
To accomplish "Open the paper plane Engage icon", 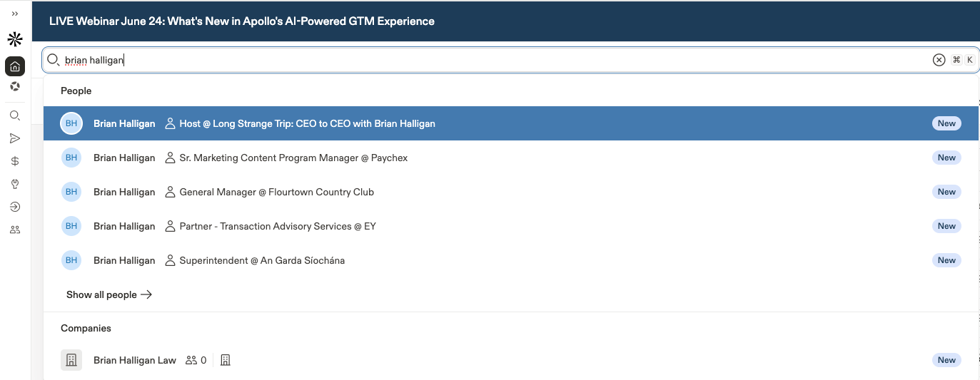I will coord(15,138).
